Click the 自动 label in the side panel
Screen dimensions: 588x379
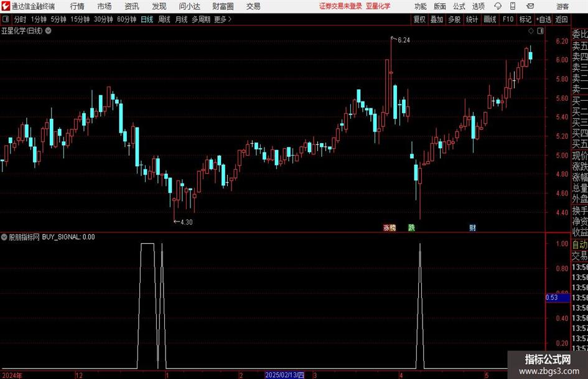coord(580,245)
